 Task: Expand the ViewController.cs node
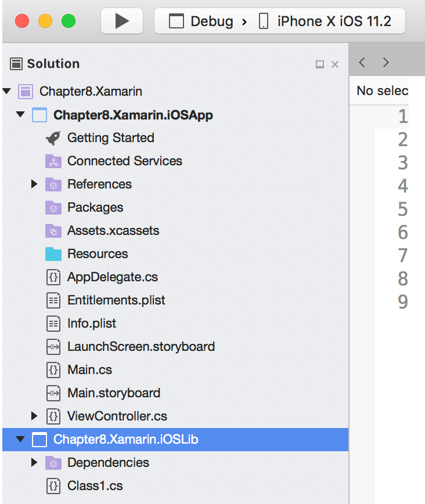34,416
